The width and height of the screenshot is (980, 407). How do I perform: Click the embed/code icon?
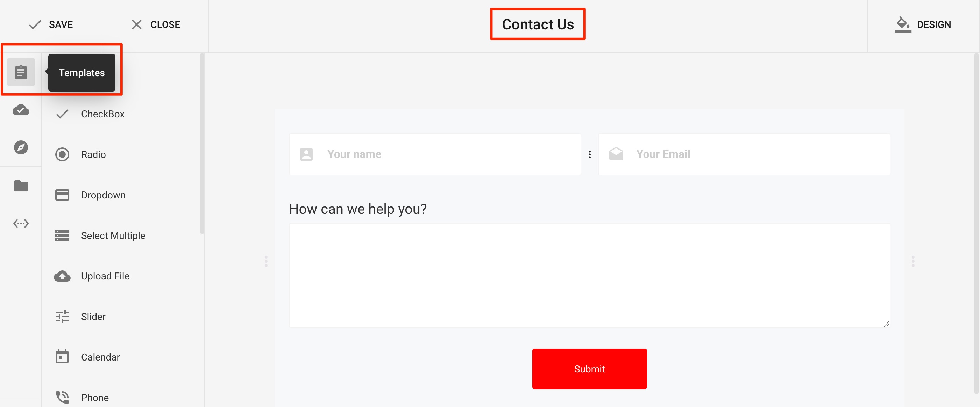[x=21, y=223]
